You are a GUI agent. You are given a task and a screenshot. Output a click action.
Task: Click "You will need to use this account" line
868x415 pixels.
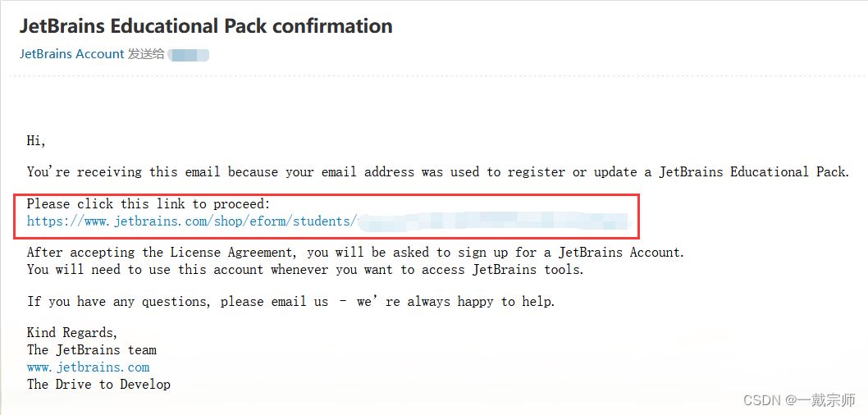point(305,270)
